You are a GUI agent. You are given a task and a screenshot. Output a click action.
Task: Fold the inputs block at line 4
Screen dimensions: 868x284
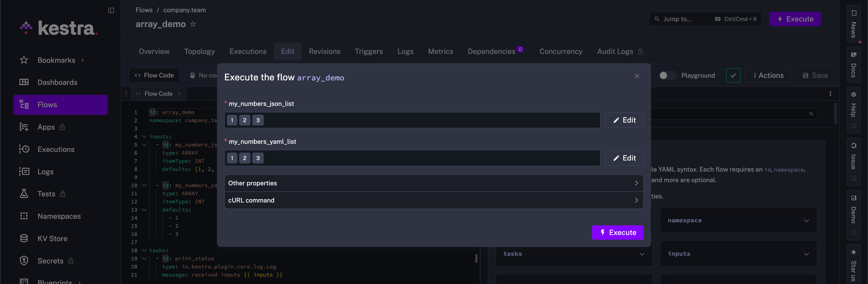pos(144,137)
